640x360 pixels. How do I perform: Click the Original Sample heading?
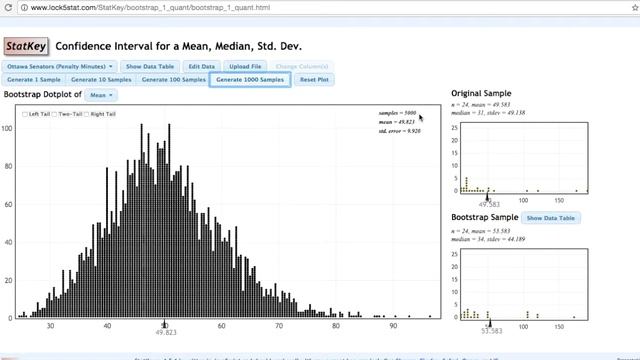click(x=481, y=93)
